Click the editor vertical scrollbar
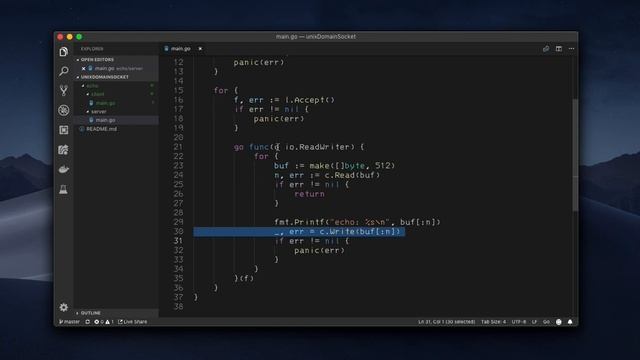Viewport: 640px width, 360px height. tap(576, 155)
